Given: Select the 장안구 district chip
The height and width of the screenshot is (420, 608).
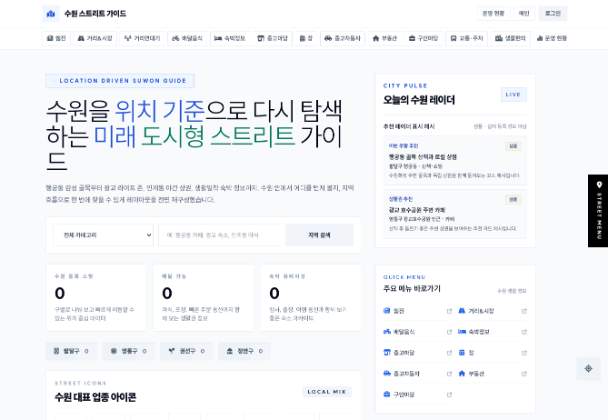Looking at the screenshot, I should [244, 351].
